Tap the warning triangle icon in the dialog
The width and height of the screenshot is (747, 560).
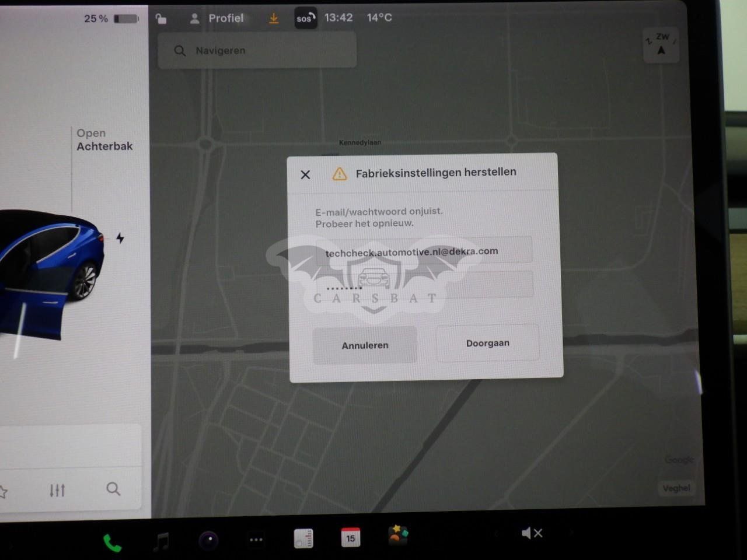tap(340, 174)
